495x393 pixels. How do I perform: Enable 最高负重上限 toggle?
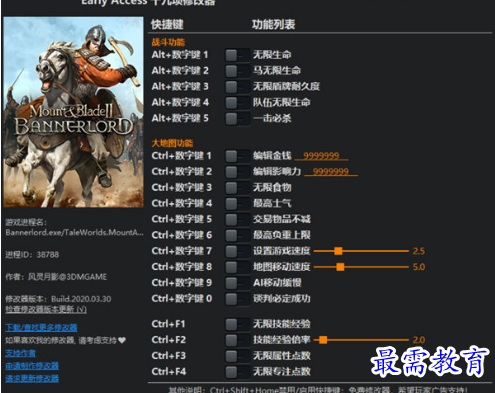[x=237, y=235]
